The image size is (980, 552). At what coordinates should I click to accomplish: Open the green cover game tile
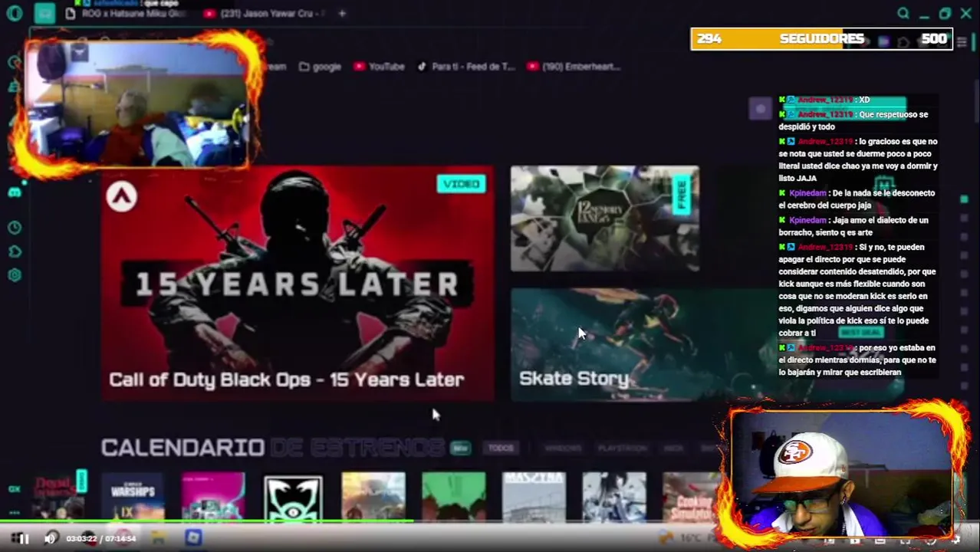pyautogui.click(x=453, y=497)
